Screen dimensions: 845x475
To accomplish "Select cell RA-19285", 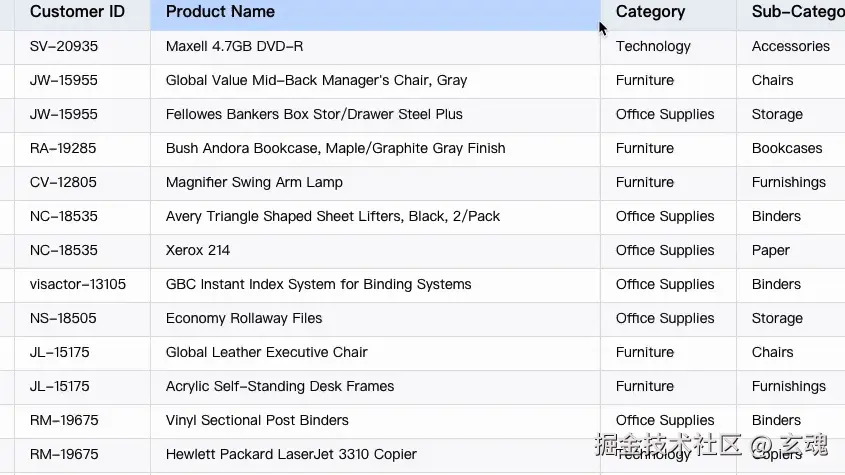I will pyautogui.click(x=82, y=149).
